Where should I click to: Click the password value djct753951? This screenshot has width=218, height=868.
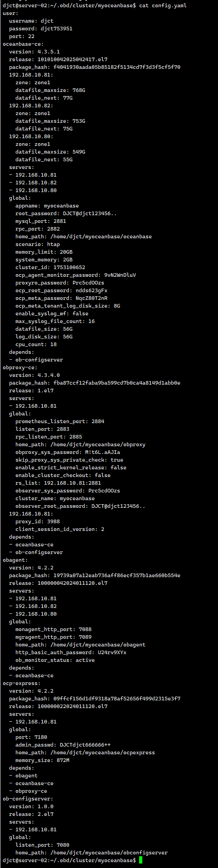(x=57, y=29)
